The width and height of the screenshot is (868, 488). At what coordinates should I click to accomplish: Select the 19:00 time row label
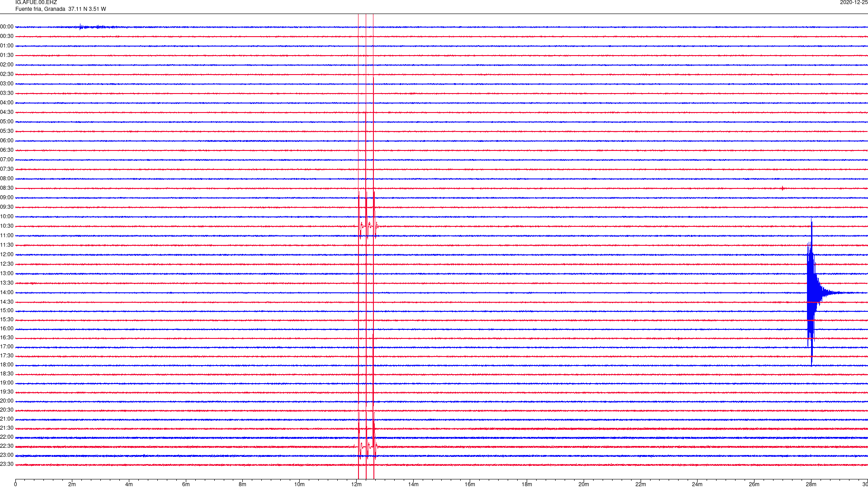7,383
